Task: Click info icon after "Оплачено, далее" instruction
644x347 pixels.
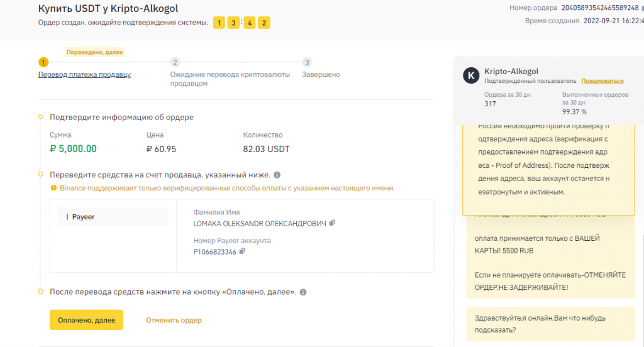Action: (x=303, y=292)
